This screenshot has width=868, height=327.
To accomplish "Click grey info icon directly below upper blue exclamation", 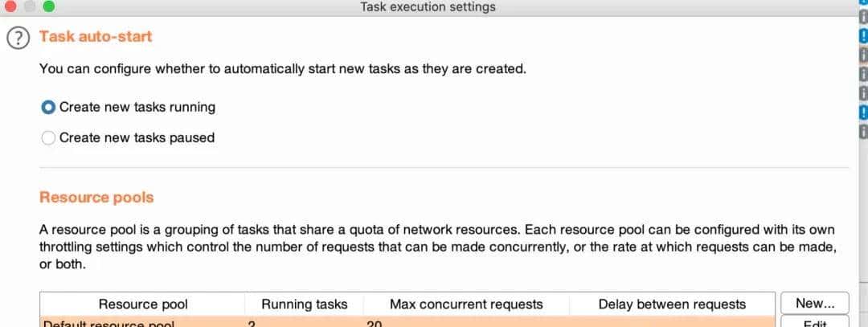I will 863,55.
